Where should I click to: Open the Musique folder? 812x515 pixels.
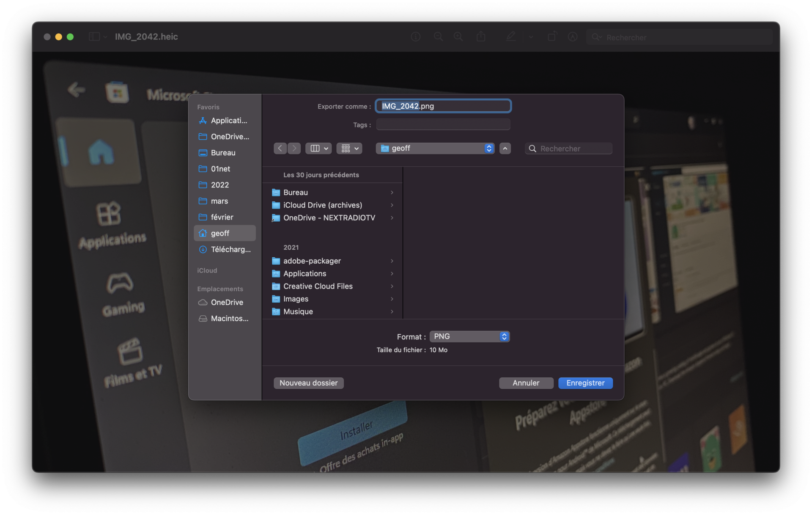332,312
